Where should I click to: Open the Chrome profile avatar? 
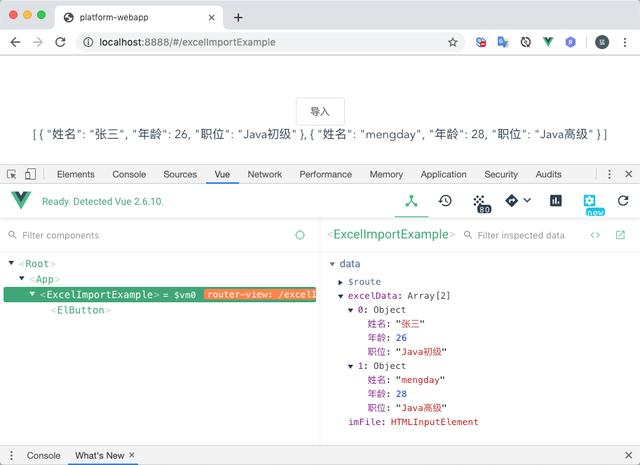[x=602, y=42]
